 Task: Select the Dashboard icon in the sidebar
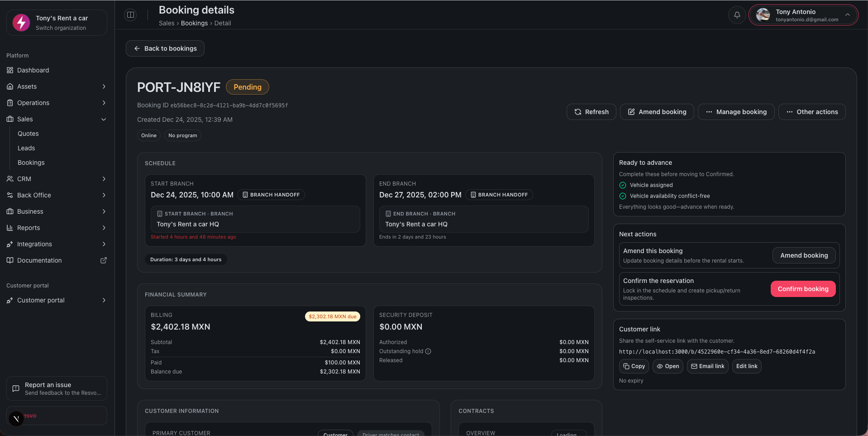(x=10, y=70)
